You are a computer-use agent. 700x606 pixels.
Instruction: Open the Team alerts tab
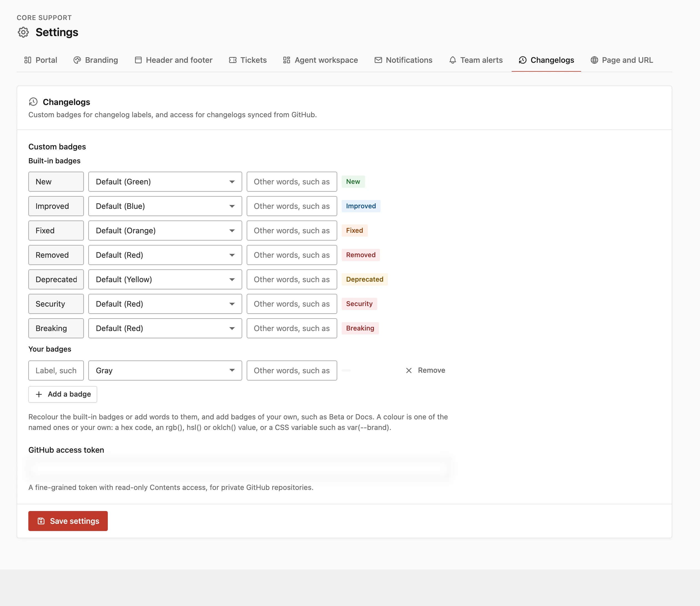pos(476,60)
